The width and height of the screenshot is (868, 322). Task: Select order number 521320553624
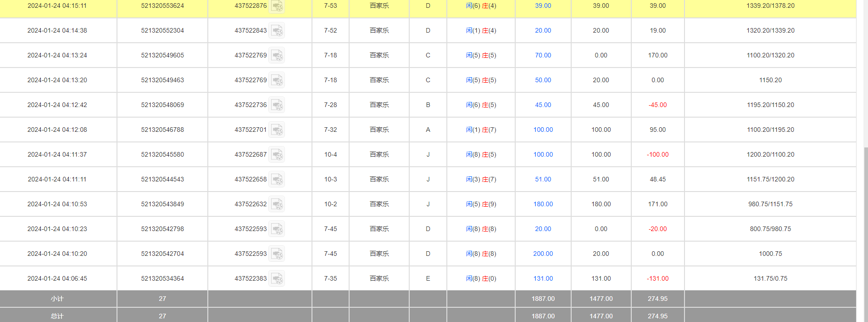coord(162,6)
